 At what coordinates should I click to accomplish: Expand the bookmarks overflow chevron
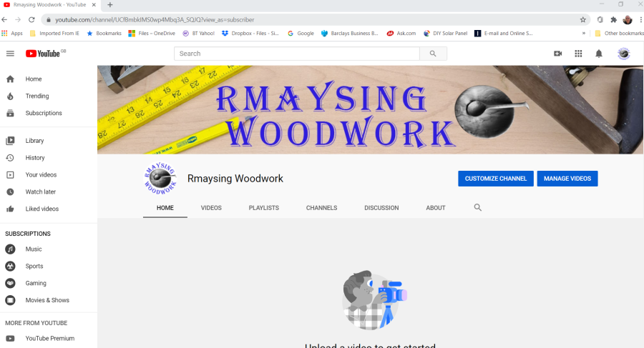[584, 34]
